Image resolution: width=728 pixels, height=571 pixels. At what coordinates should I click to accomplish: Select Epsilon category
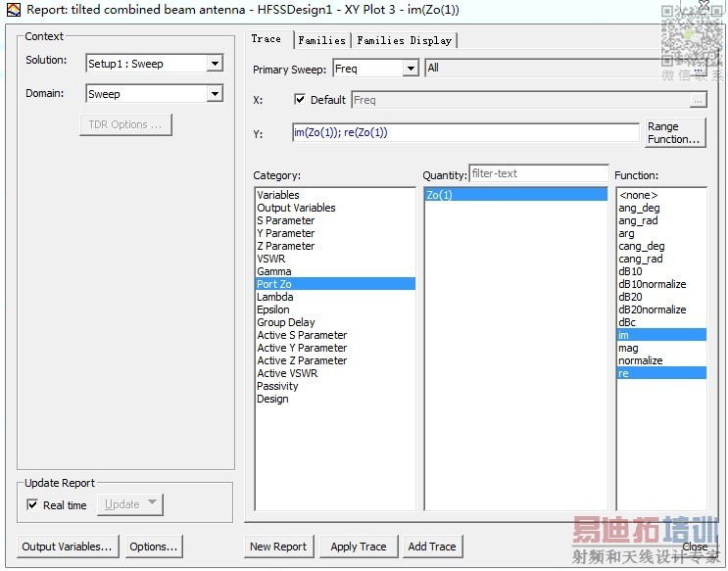335,309
